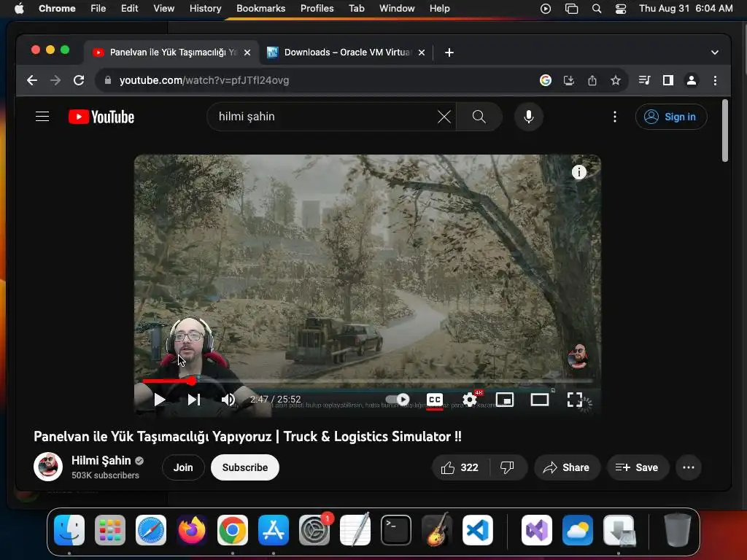Screen dimensions: 747x560
Task: Open the Bookmarks menu
Action: coord(260,9)
